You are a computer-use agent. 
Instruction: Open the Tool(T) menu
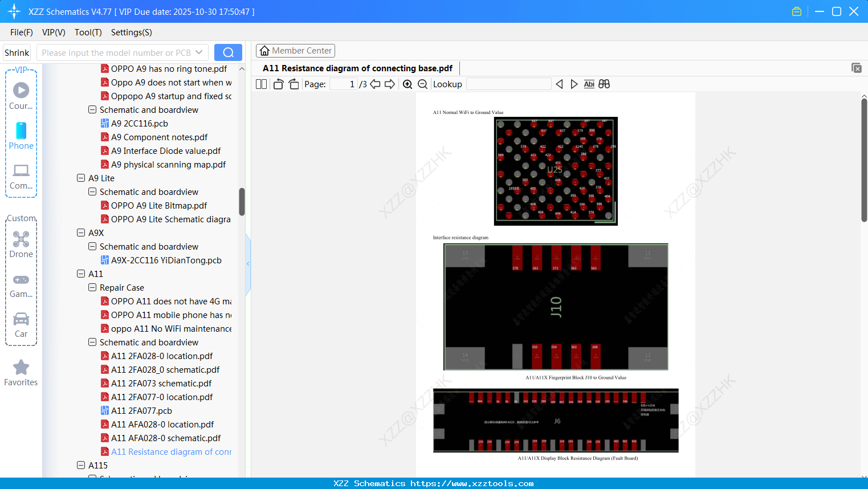point(88,32)
